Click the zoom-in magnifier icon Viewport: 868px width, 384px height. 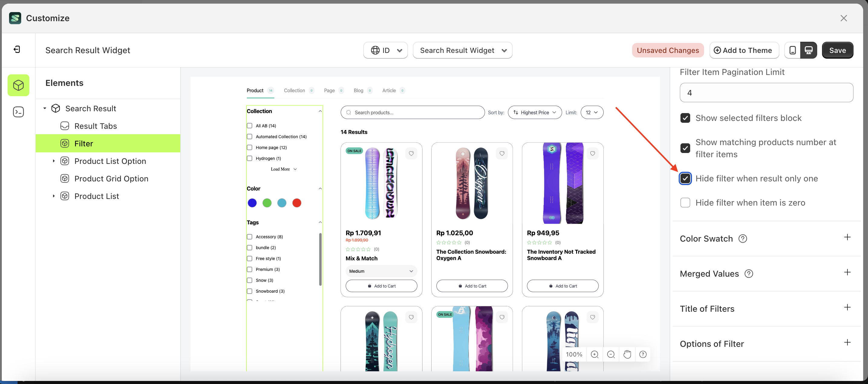pos(595,354)
